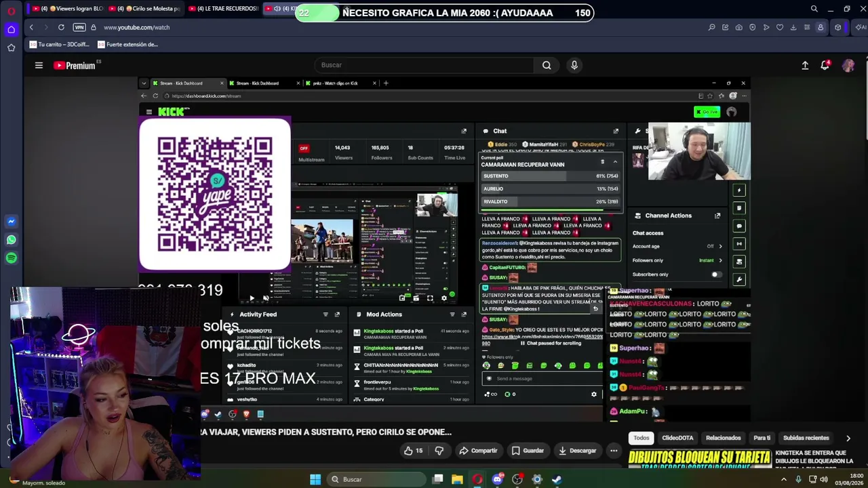Open the Opera menu logo

(x=11, y=11)
